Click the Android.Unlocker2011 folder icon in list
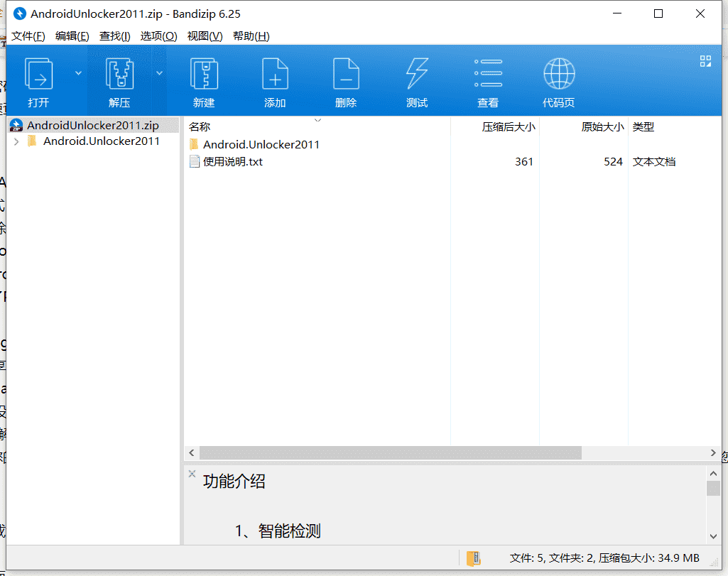 point(194,144)
